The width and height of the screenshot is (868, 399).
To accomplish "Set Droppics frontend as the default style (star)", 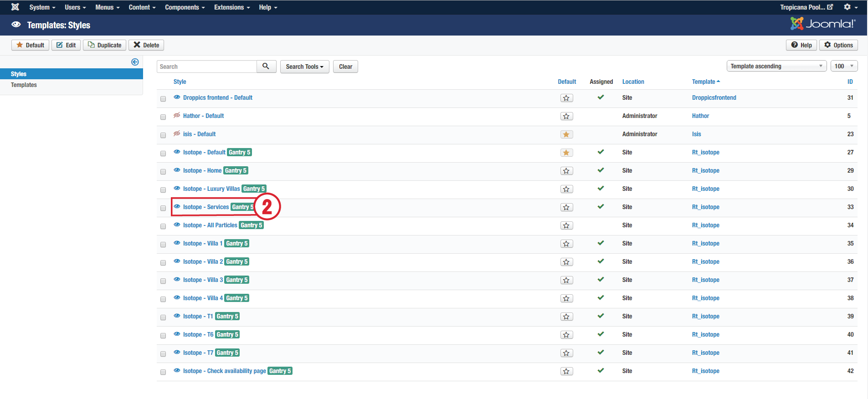I will click(x=566, y=98).
